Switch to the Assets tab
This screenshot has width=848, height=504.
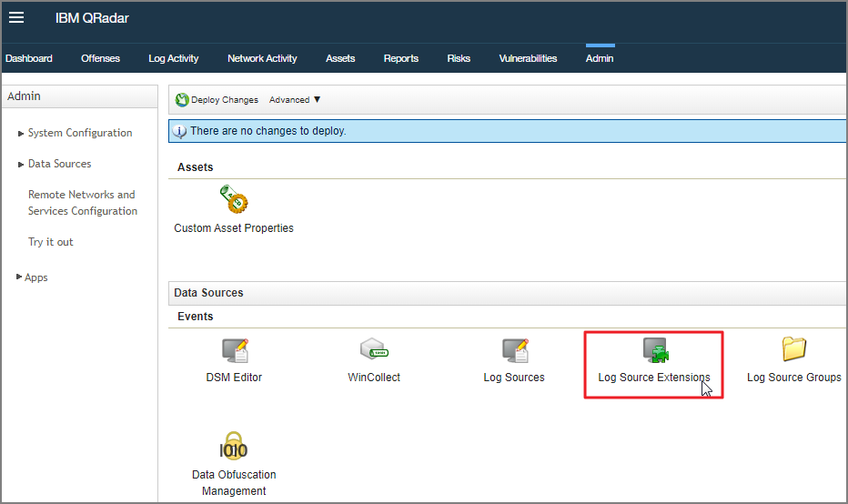(x=340, y=58)
